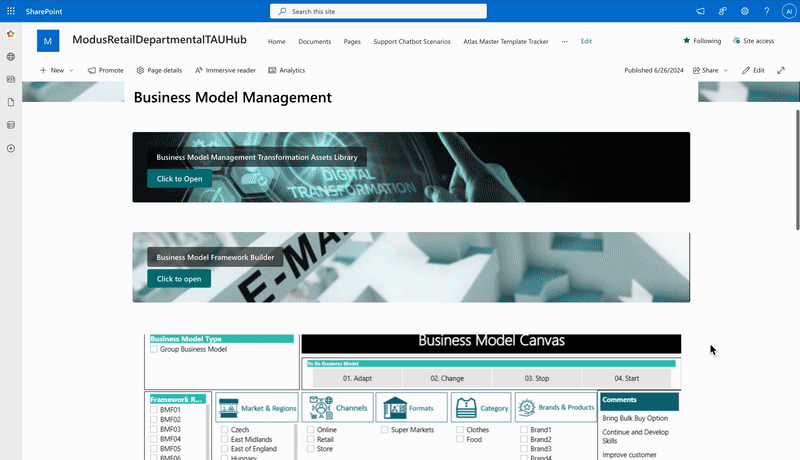Screen dimensions: 800x460
Task: Click the blue M site logo
Action: [48, 41]
